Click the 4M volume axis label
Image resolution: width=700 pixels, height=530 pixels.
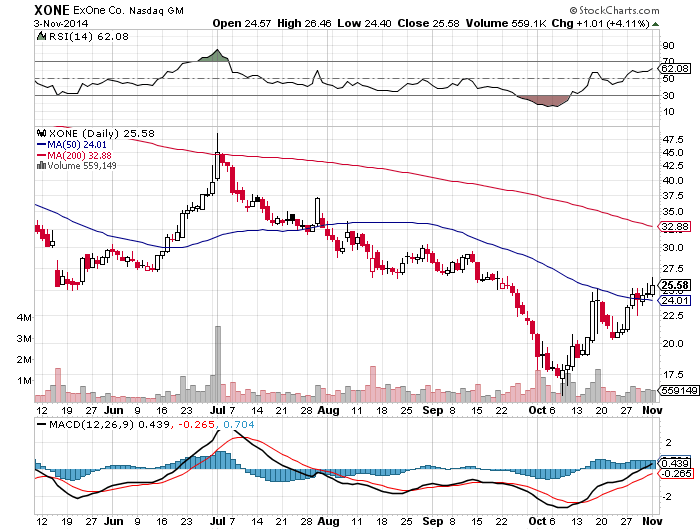point(24,317)
